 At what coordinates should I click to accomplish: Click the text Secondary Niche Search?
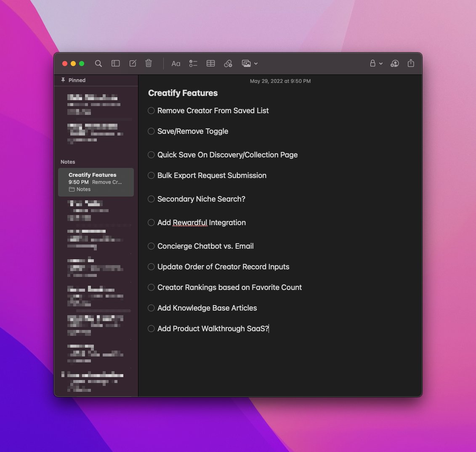click(x=201, y=199)
